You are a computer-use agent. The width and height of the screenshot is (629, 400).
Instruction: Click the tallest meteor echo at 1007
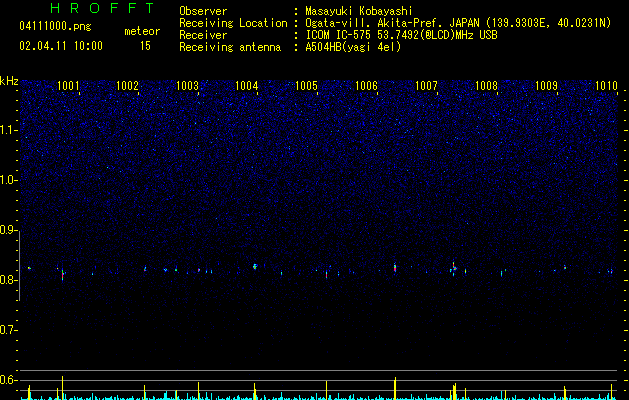pos(454,268)
